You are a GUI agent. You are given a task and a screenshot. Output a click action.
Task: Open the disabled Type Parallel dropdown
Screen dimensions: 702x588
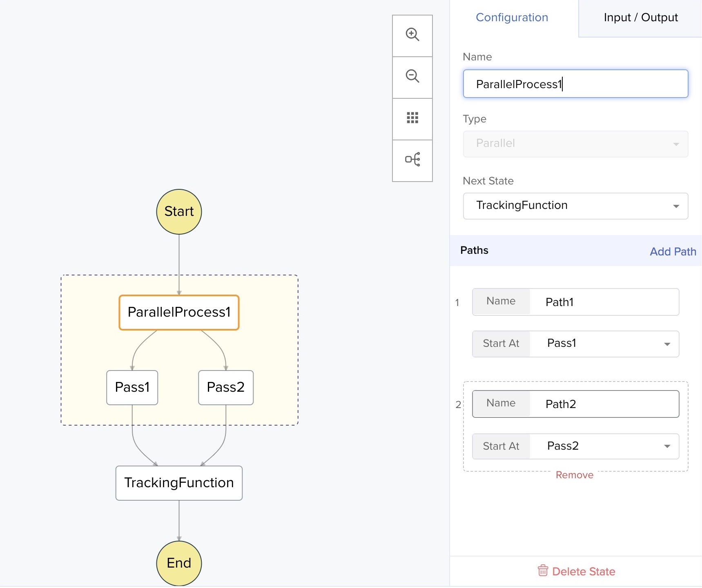575,144
